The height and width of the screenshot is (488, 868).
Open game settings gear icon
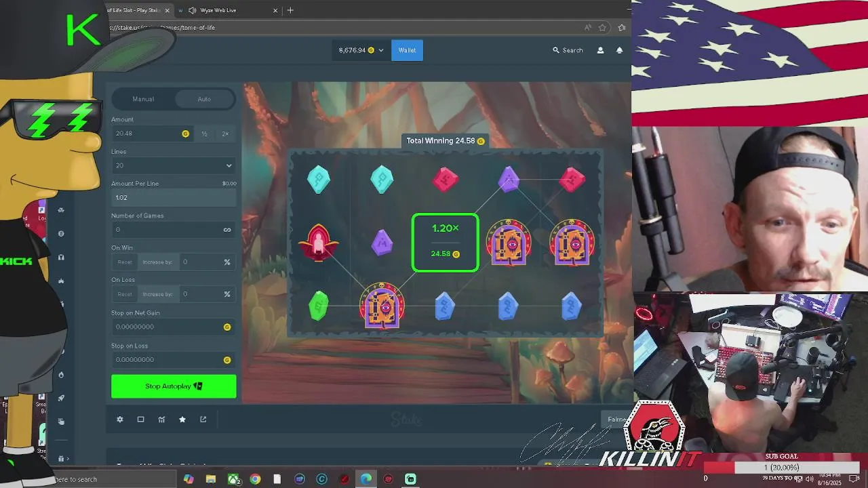[120, 420]
